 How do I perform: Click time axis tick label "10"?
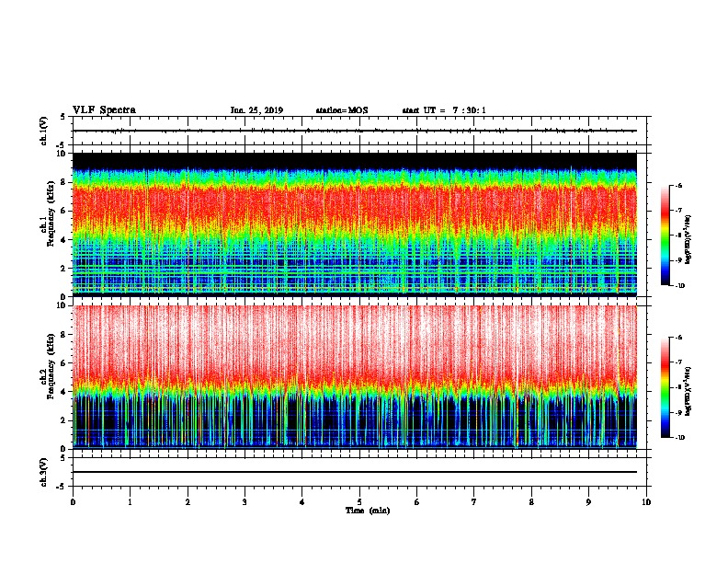646,502
